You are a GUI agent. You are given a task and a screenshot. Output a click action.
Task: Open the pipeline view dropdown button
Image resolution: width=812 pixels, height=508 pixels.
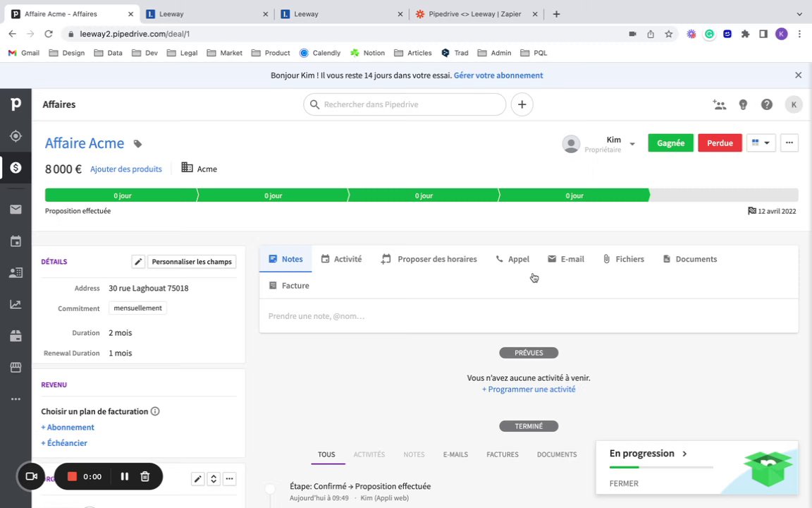tap(761, 143)
